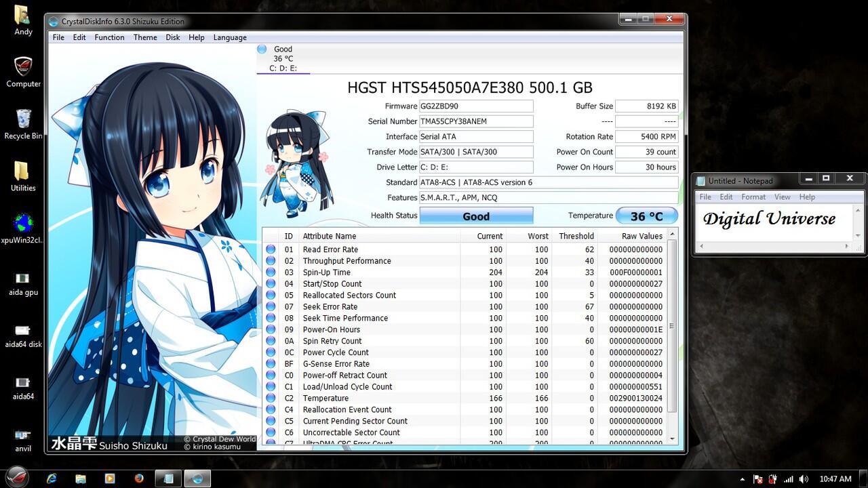Viewport: 868px width, 488px height.
Task: Open Format menu in Notepad
Action: (x=753, y=197)
